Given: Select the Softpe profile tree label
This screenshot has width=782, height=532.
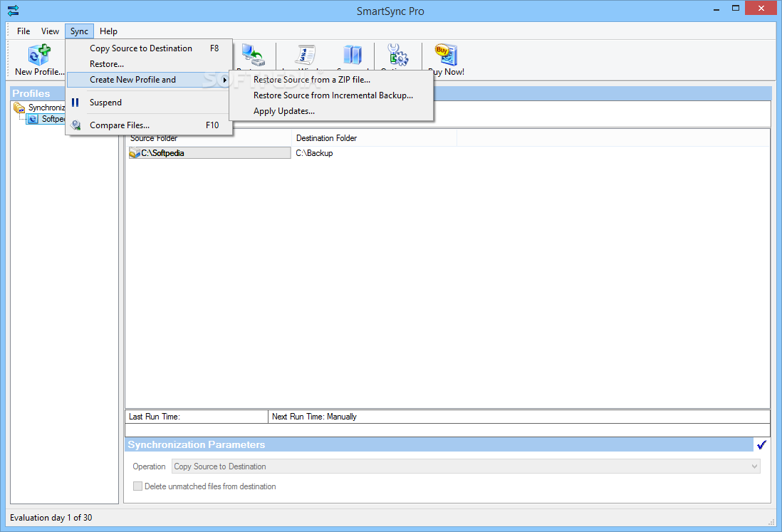Looking at the screenshot, I should (53, 119).
